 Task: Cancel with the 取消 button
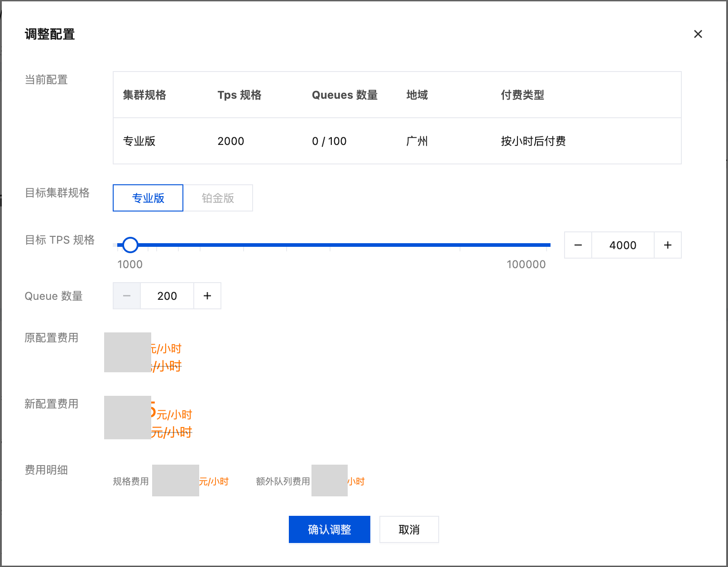point(409,529)
